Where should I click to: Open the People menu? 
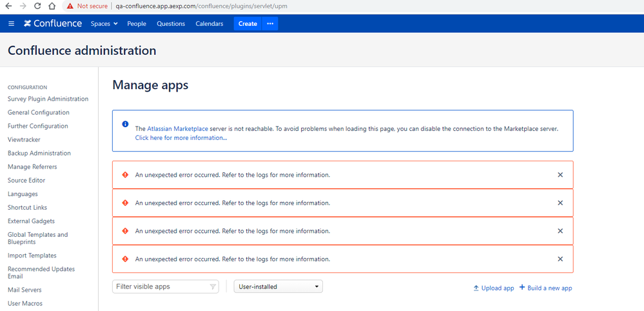[x=137, y=24]
